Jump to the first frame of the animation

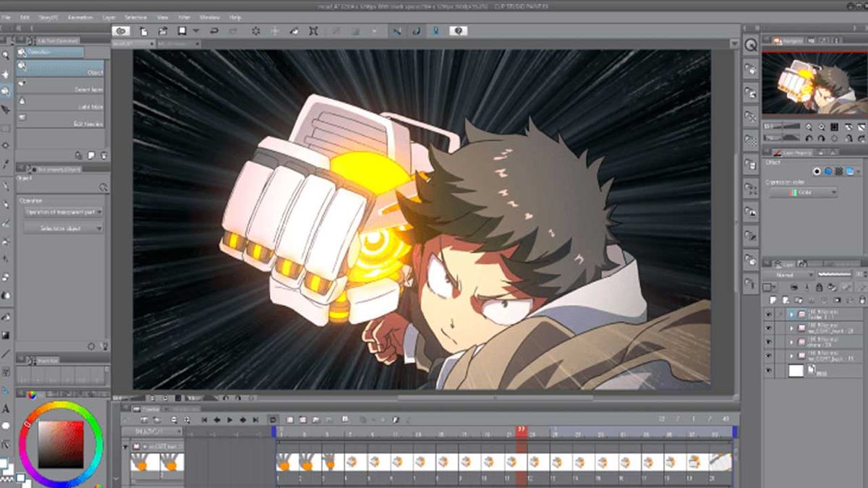[204, 420]
